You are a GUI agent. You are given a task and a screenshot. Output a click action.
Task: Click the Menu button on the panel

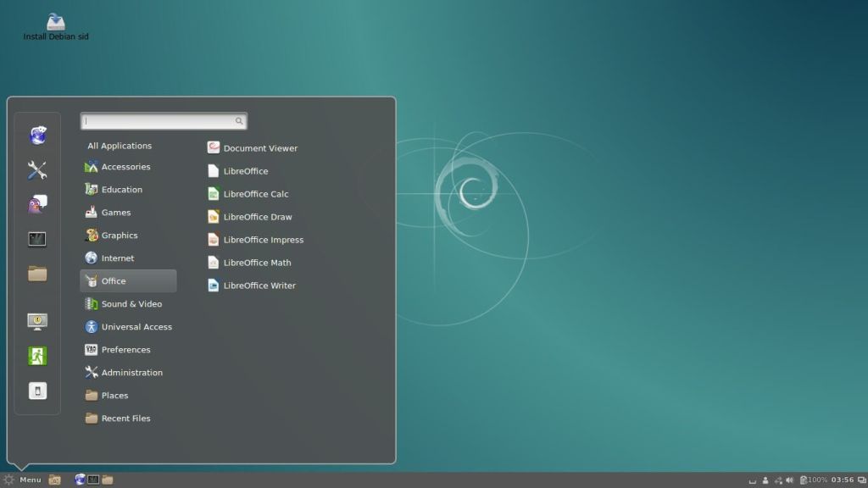tap(22, 480)
